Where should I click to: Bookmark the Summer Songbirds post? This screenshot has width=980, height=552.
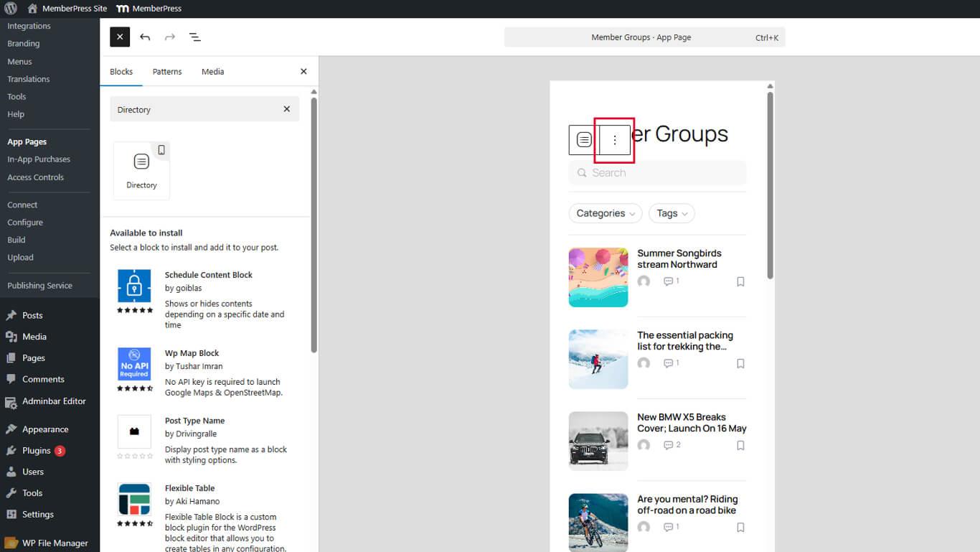740,281
